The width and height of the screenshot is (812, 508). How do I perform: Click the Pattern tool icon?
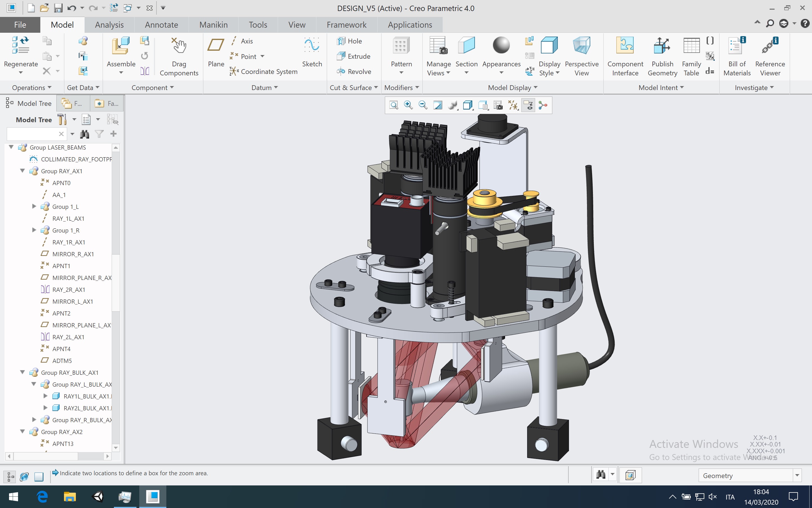401,45
